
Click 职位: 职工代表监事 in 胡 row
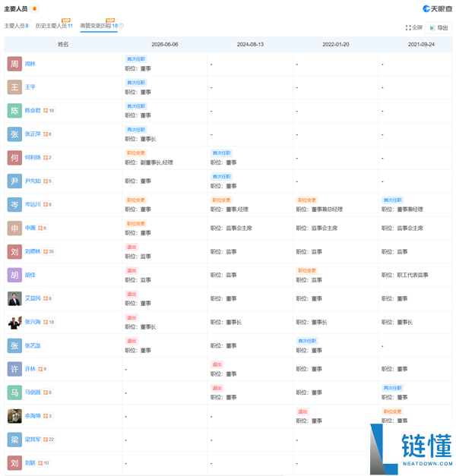[x=405, y=275]
